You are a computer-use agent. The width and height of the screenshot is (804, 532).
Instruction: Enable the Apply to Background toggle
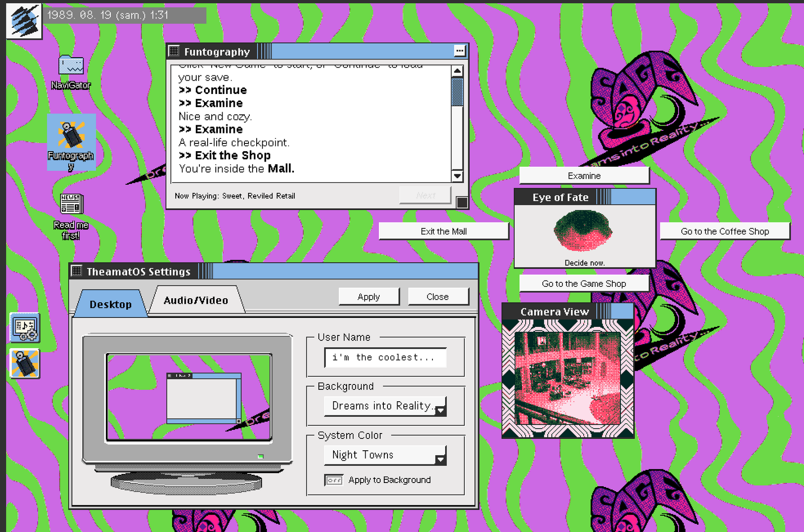333,480
